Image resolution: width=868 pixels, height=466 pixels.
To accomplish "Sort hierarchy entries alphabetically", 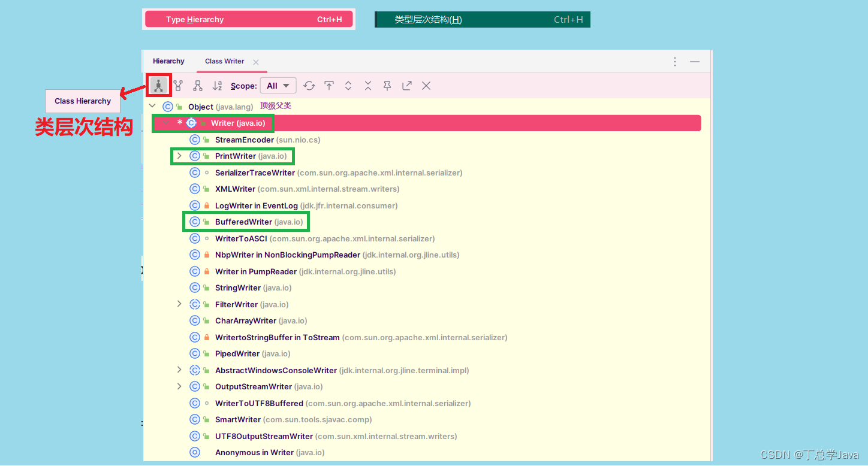I will click(x=217, y=85).
